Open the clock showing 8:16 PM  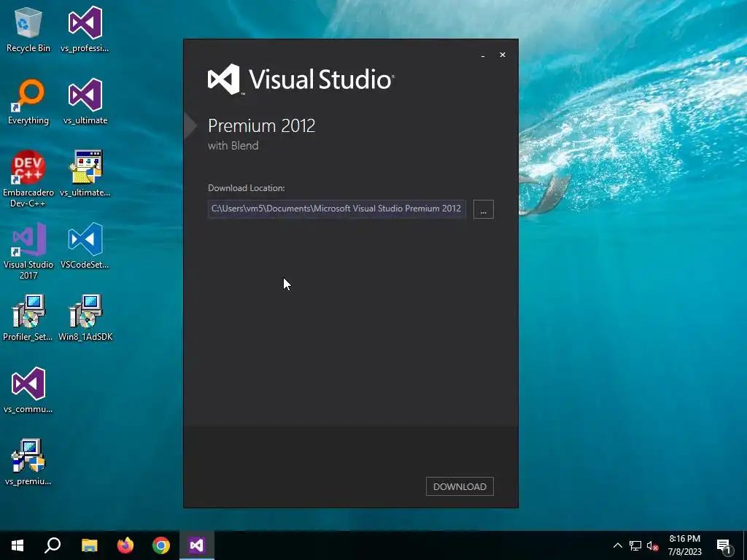pyautogui.click(x=684, y=545)
